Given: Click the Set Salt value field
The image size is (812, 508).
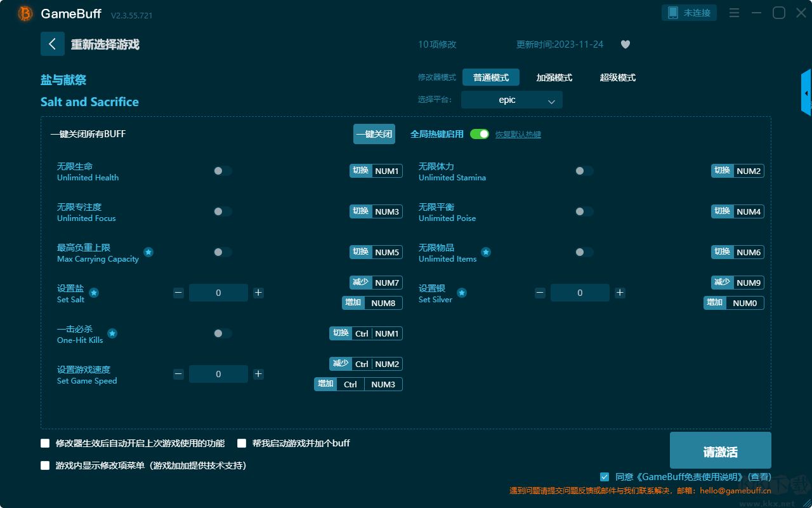Looking at the screenshot, I should point(218,293).
